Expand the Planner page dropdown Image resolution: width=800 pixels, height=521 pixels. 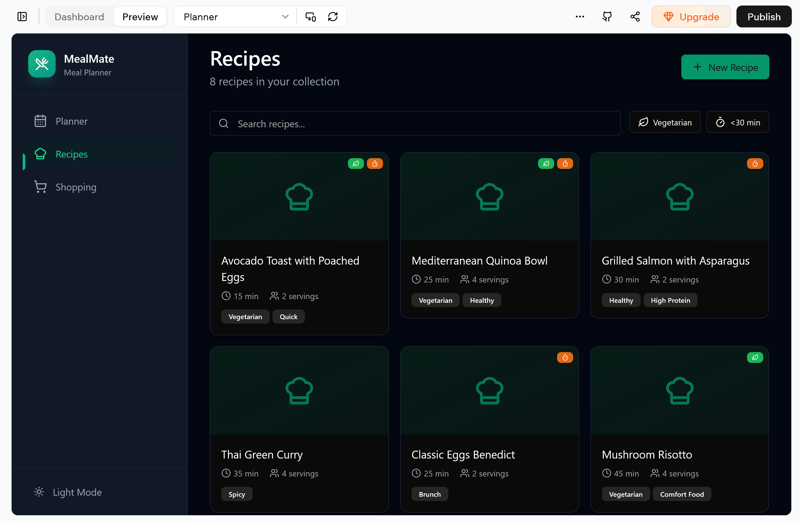pos(236,17)
